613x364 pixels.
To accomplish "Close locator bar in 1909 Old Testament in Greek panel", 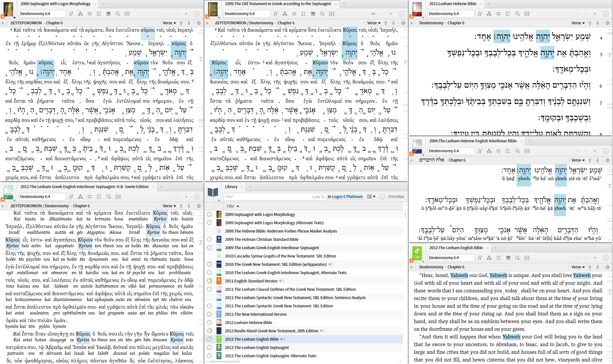I will [x=403, y=23].
